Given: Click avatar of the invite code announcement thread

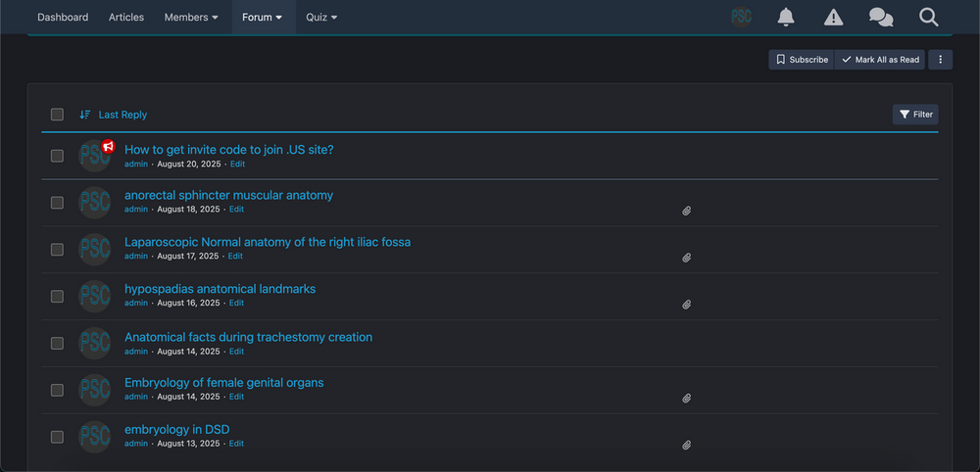Looking at the screenshot, I should click(94, 156).
